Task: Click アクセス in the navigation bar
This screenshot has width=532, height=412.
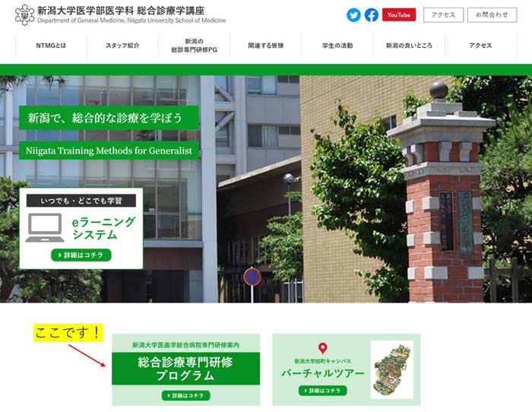Action: [x=480, y=46]
